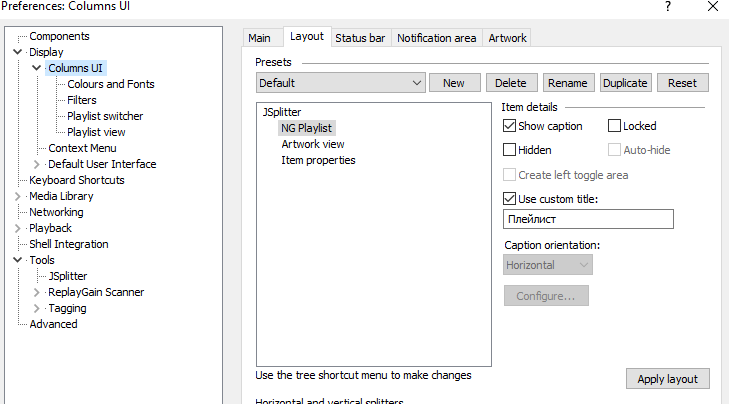
Task: Click the custom title text field
Action: pos(588,219)
